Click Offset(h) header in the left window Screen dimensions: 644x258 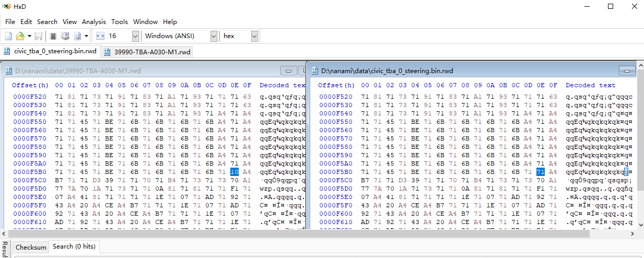pos(30,85)
